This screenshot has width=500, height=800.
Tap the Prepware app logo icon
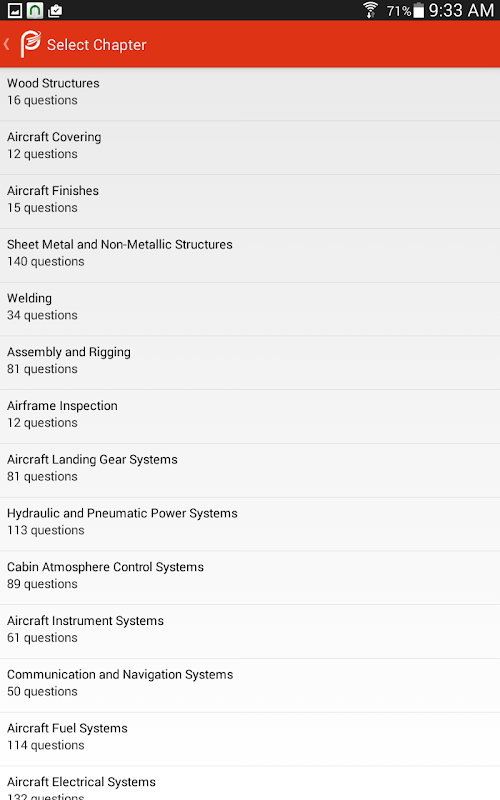click(x=30, y=44)
